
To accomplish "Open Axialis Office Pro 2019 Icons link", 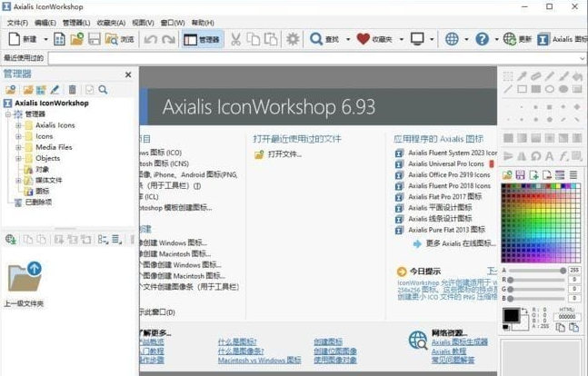I will click(449, 174).
